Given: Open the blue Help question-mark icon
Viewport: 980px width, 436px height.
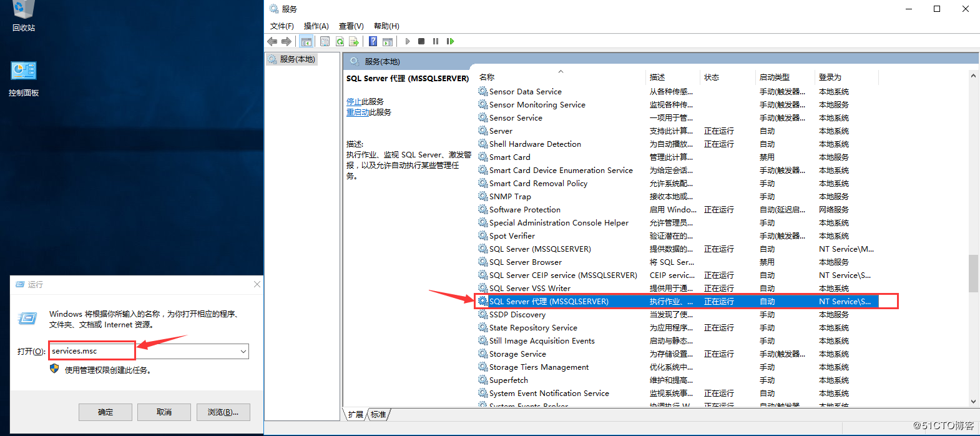Looking at the screenshot, I should point(373,41).
